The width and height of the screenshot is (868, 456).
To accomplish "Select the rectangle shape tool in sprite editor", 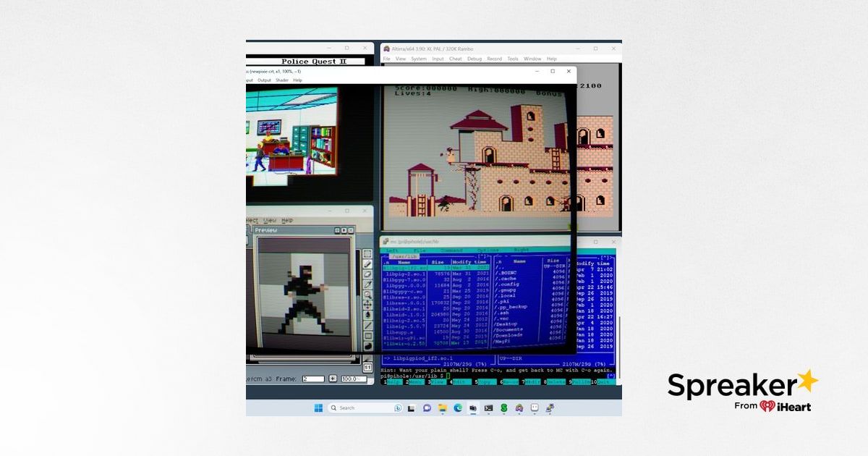I will [367, 335].
